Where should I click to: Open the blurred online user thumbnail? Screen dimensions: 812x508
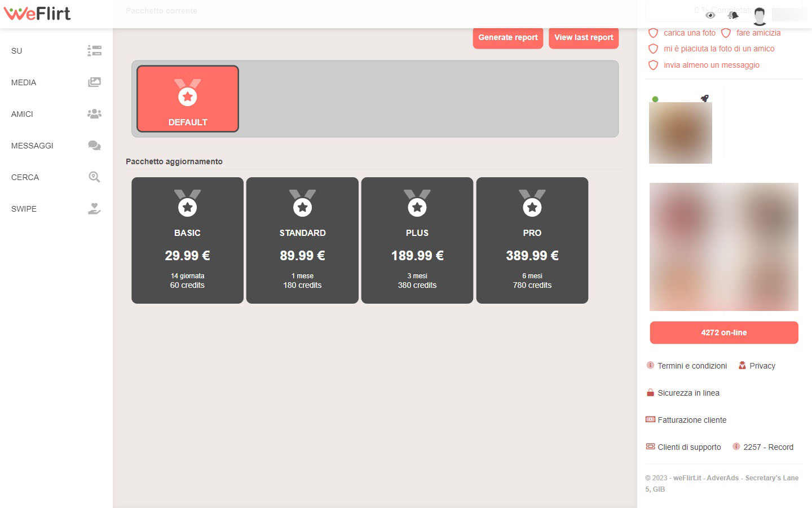(x=681, y=133)
